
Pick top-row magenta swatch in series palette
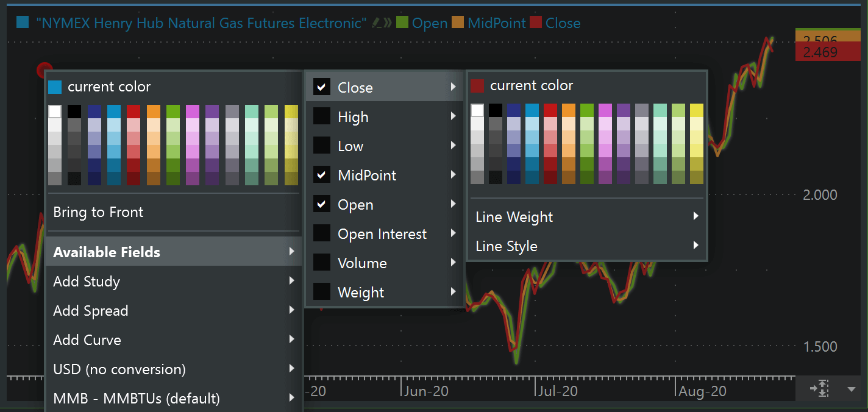click(x=193, y=112)
